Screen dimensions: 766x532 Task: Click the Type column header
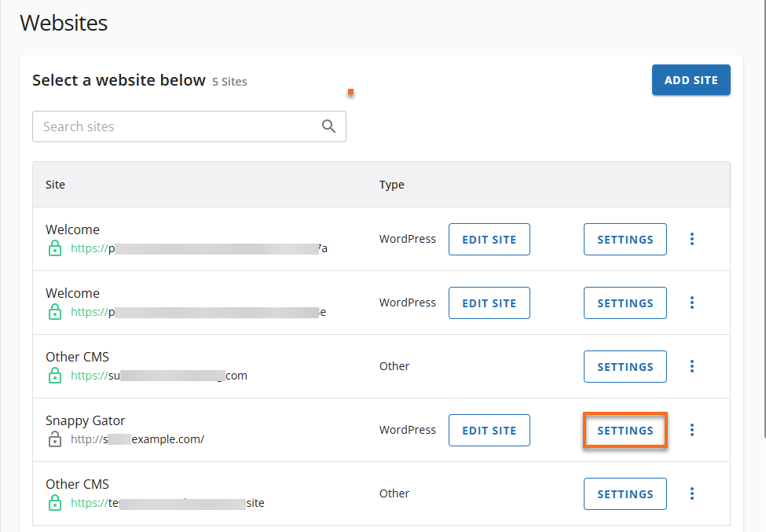(392, 185)
